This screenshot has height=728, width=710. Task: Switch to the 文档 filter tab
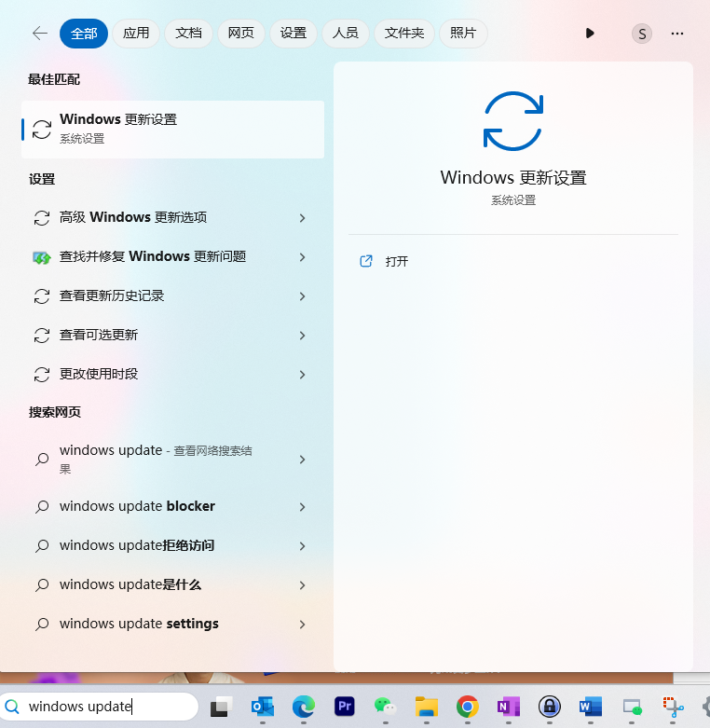[188, 34]
